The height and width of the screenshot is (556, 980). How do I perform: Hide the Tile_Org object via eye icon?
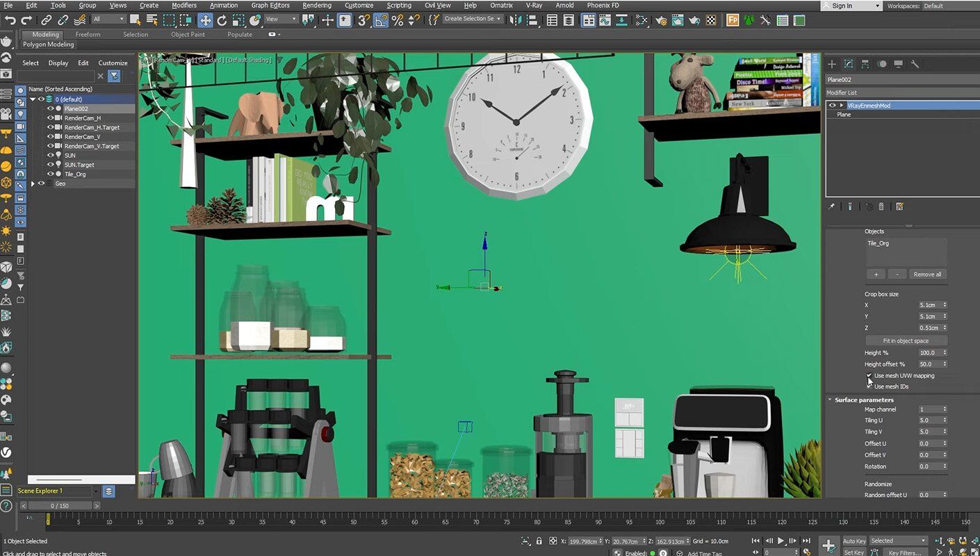(x=50, y=174)
